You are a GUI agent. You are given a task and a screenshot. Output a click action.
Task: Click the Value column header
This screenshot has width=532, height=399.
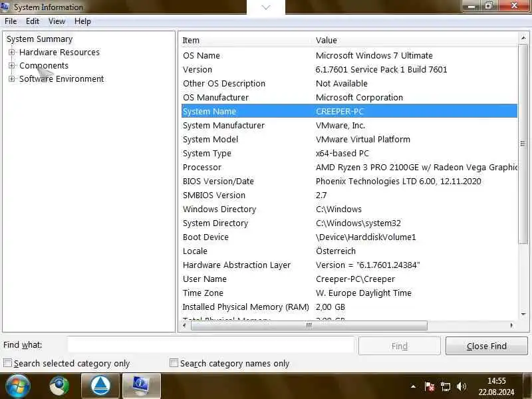click(416, 40)
